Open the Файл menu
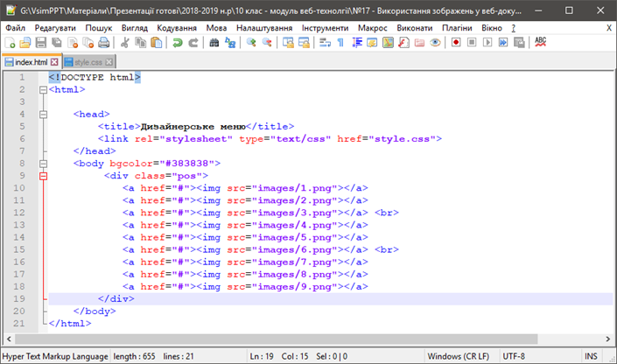The image size is (617, 364). point(16,28)
